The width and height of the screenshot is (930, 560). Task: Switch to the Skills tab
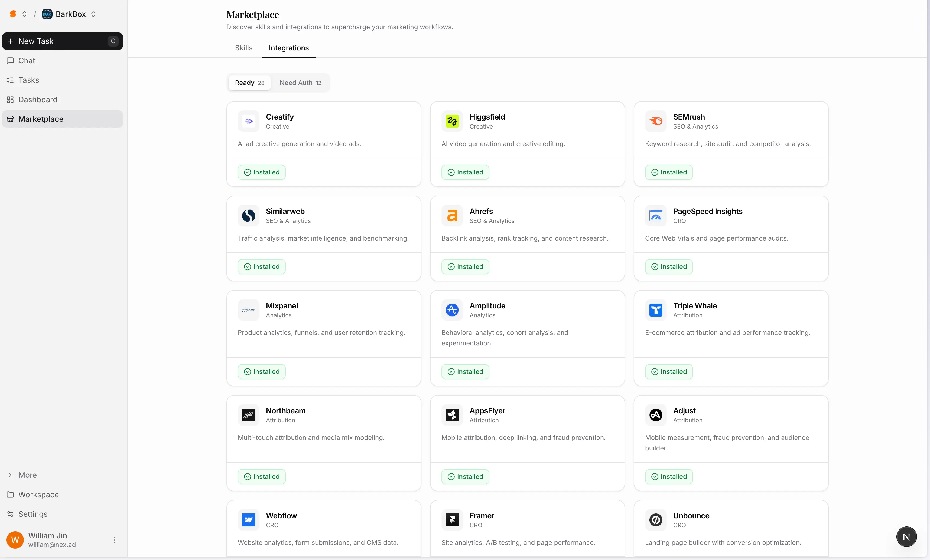(x=243, y=48)
